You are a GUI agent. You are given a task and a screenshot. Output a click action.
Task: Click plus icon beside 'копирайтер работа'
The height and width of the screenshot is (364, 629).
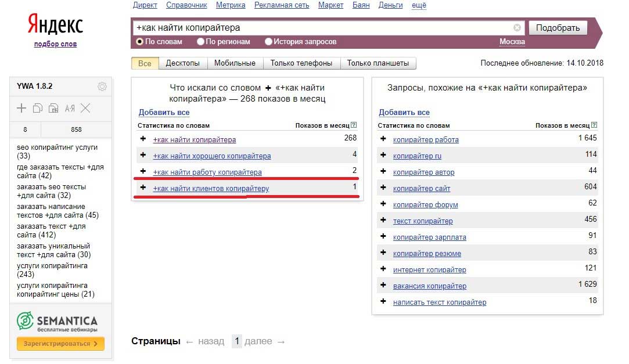click(x=383, y=139)
